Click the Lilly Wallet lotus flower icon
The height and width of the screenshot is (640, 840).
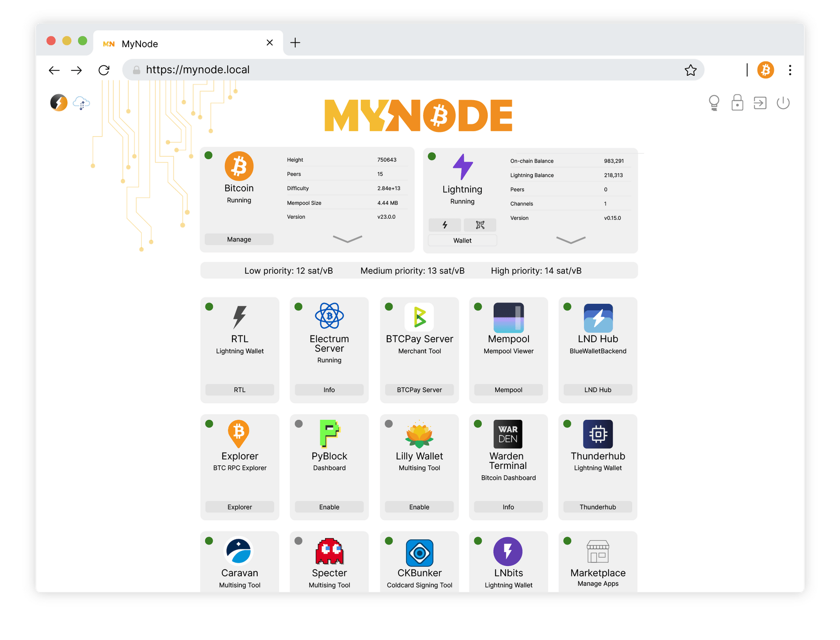tap(420, 434)
